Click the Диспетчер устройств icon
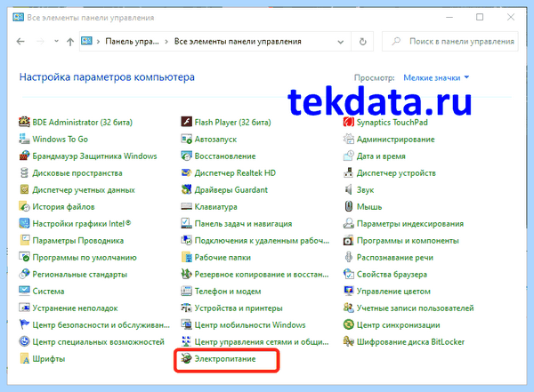Screen dimensions: 534x392 [348, 172]
